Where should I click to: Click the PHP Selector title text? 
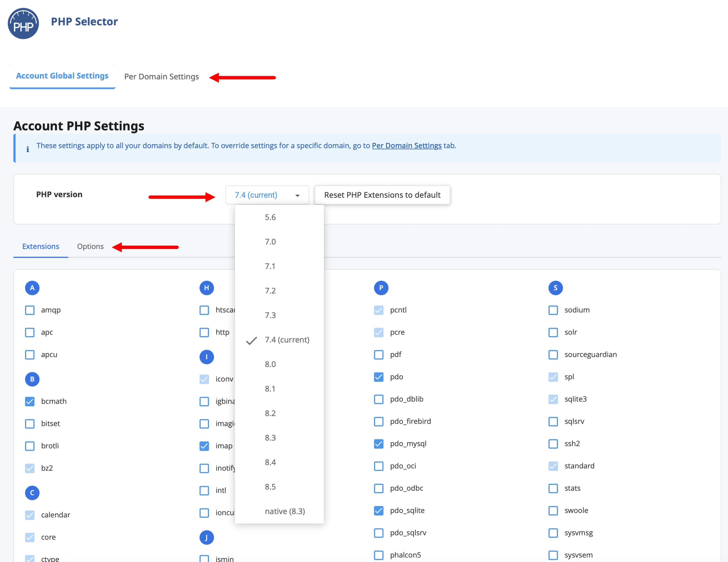coord(84,22)
